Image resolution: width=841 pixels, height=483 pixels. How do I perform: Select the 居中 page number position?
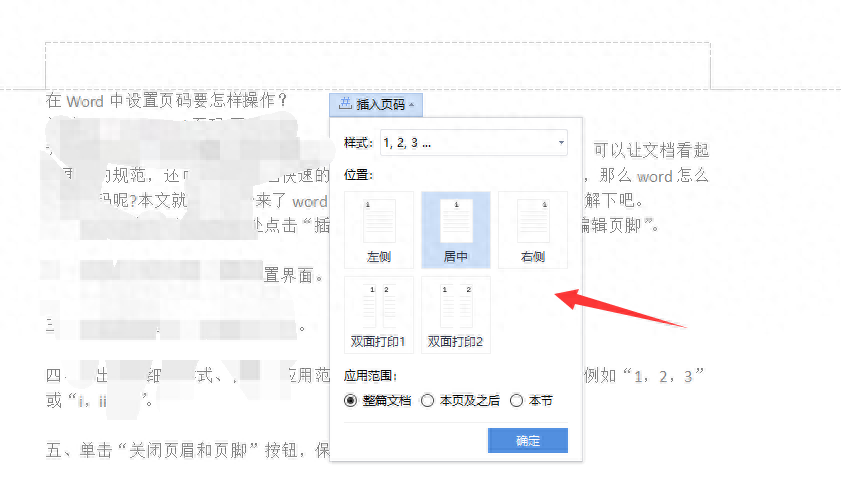(456, 230)
